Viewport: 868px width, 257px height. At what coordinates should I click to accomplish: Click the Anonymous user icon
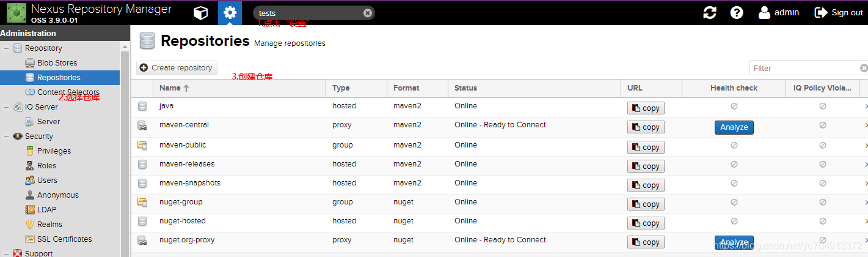coord(30,195)
